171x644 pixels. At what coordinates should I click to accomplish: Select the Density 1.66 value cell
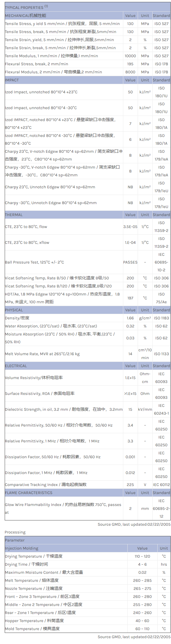point(130,318)
